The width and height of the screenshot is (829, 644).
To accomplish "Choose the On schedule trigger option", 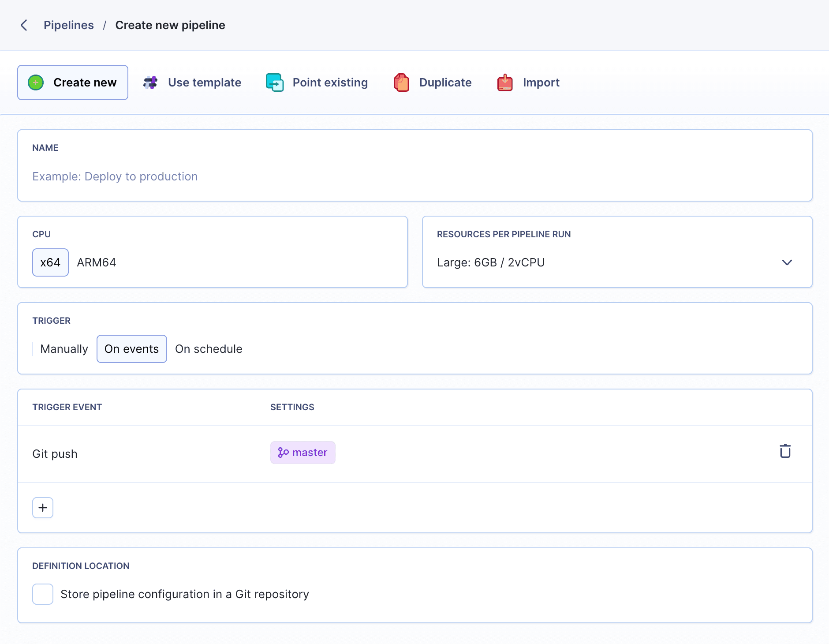I will coord(209,349).
